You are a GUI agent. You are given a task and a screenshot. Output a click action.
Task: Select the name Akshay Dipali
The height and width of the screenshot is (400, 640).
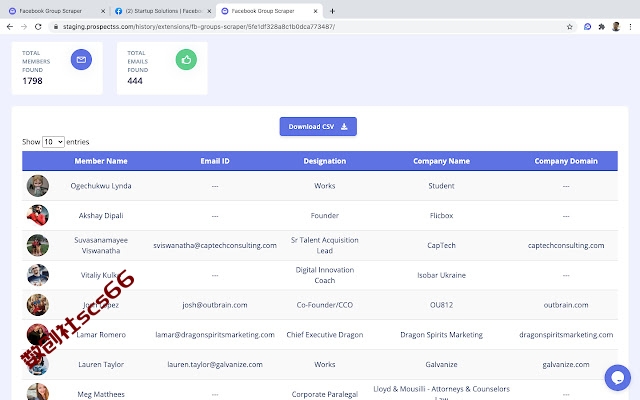click(101, 216)
